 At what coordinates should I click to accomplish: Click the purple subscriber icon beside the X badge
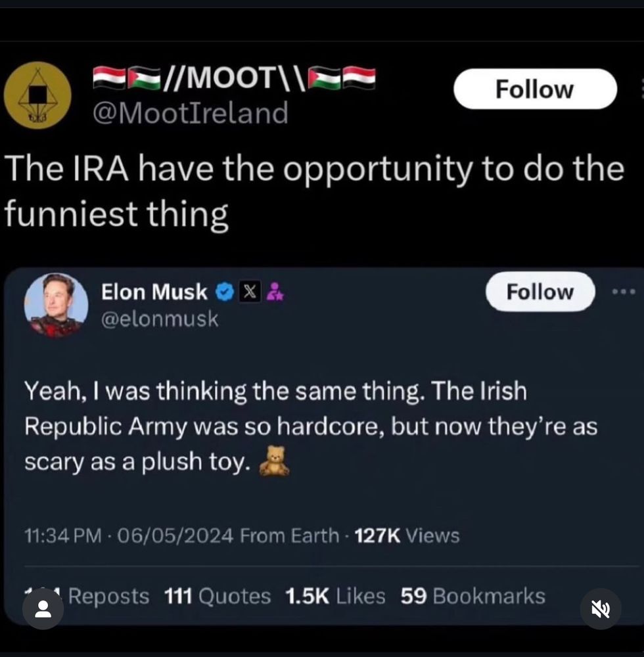275,292
